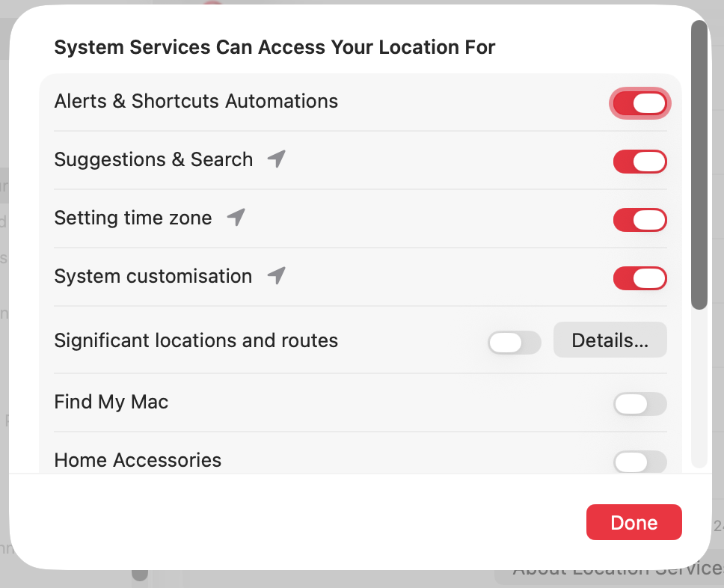
Task: Turn on Find My Mac
Action: click(x=640, y=404)
